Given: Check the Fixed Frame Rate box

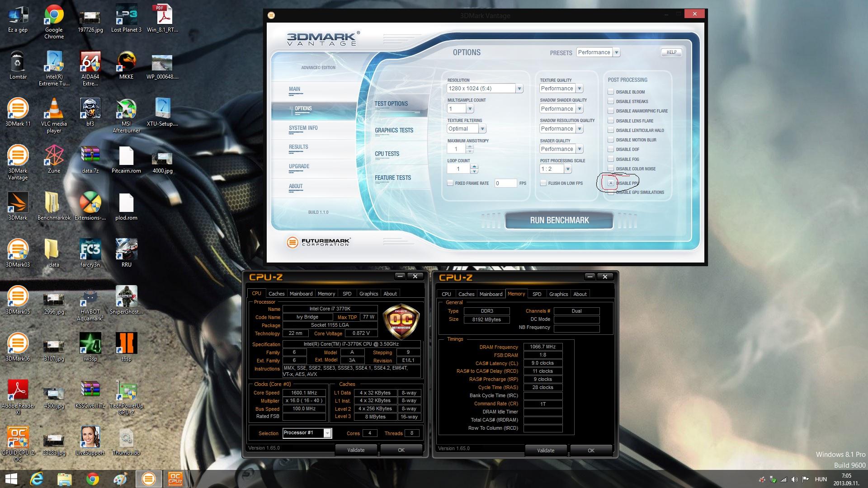Looking at the screenshot, I should [x=450, y=183].
